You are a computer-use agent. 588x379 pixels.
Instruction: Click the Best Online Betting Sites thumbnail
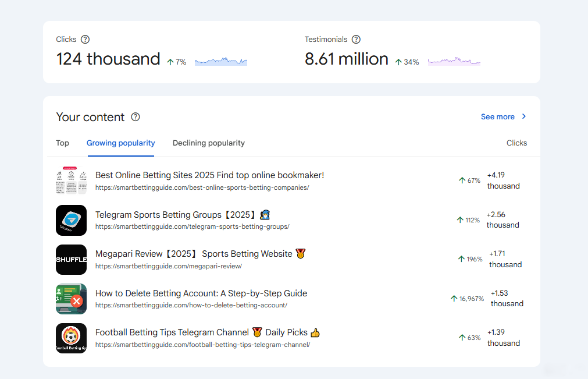point(71,180)
